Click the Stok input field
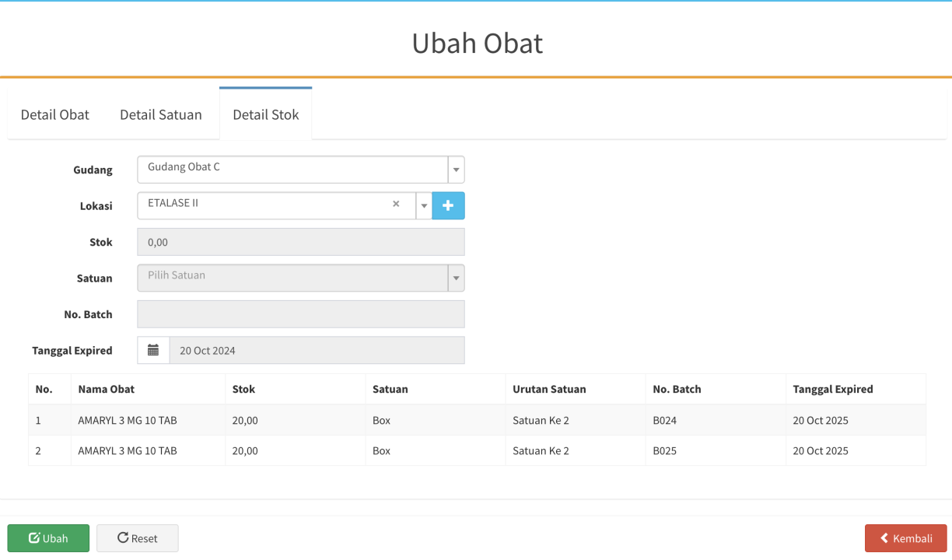The image size is (952, 560). coord(301,242)
